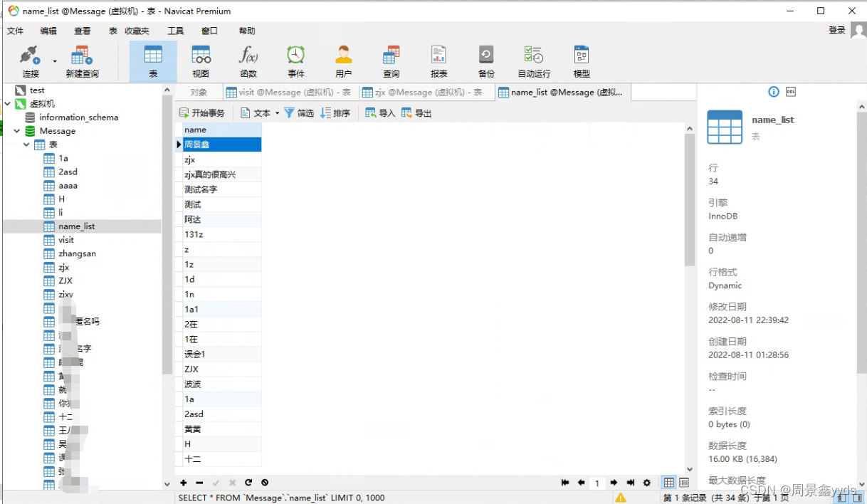Open the 编辑 menu
The width and height of the screenshot is (867, 504).
coord(48,31)
